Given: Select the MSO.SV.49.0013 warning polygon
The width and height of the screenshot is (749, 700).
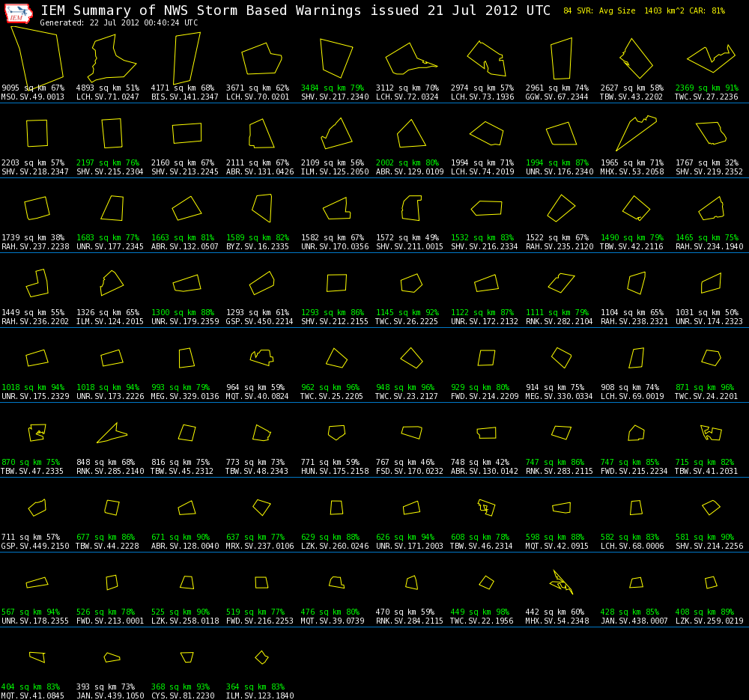Looking at the screenshot, I should point(37,57).
